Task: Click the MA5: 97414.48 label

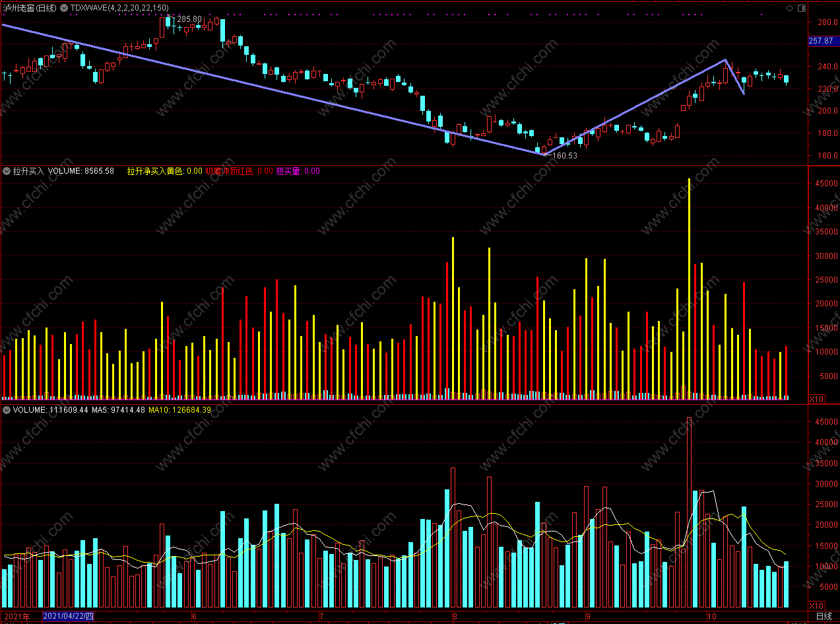Action: coord(118,410)
